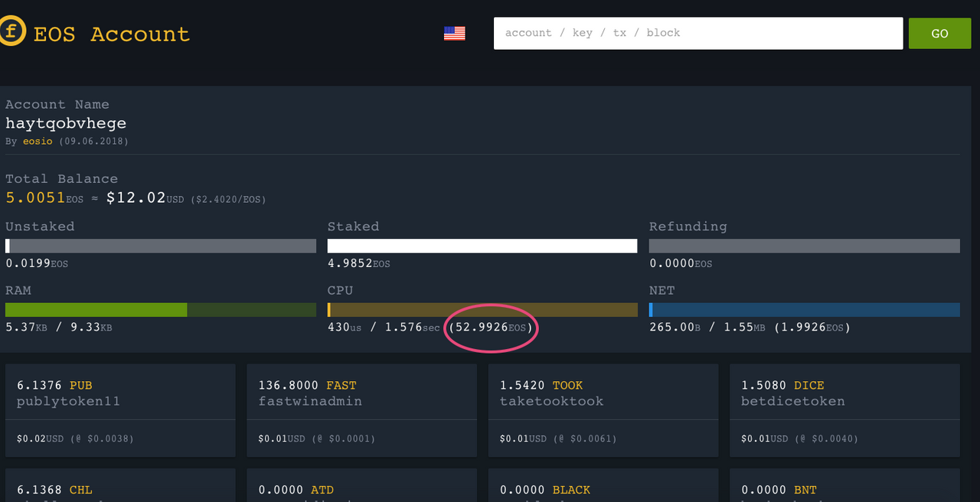This screenshot has width=980, height=502.
Task: Click the CPU usage progress bar
Action: tap(482, 309)
